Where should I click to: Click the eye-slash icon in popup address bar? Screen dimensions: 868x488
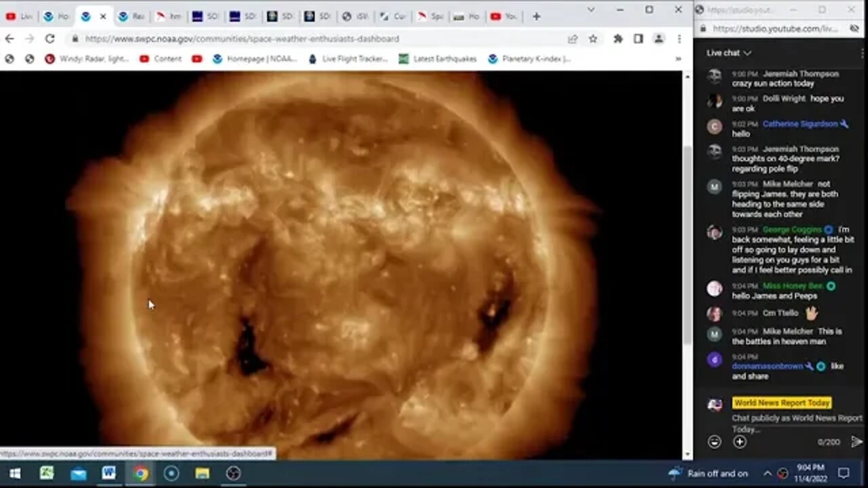854,29
